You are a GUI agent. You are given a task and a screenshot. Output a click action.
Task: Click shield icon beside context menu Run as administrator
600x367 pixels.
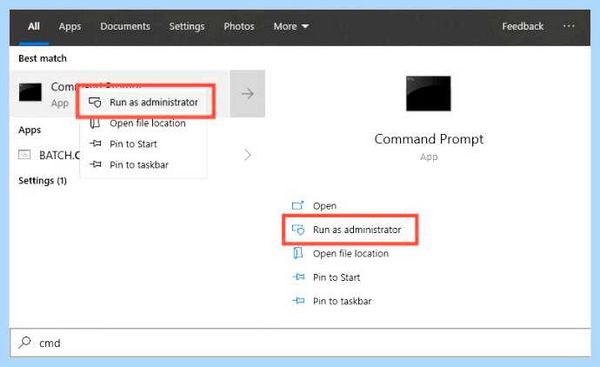[95, 102]
